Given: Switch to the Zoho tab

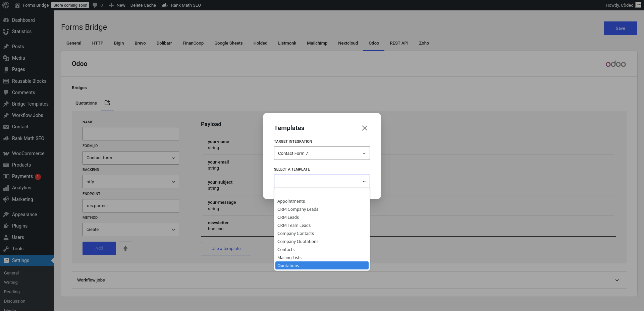Looking at the screenshot, I should [424, 43].
